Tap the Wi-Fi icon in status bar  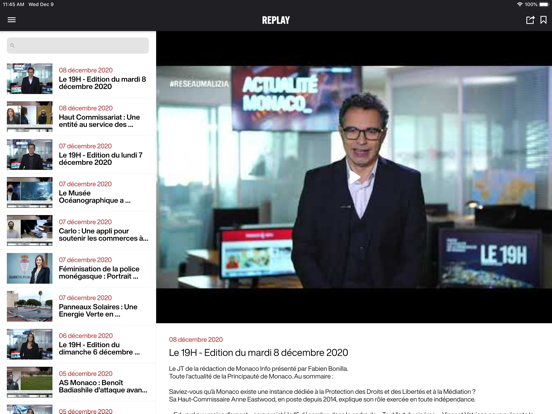tap(520, 4)
